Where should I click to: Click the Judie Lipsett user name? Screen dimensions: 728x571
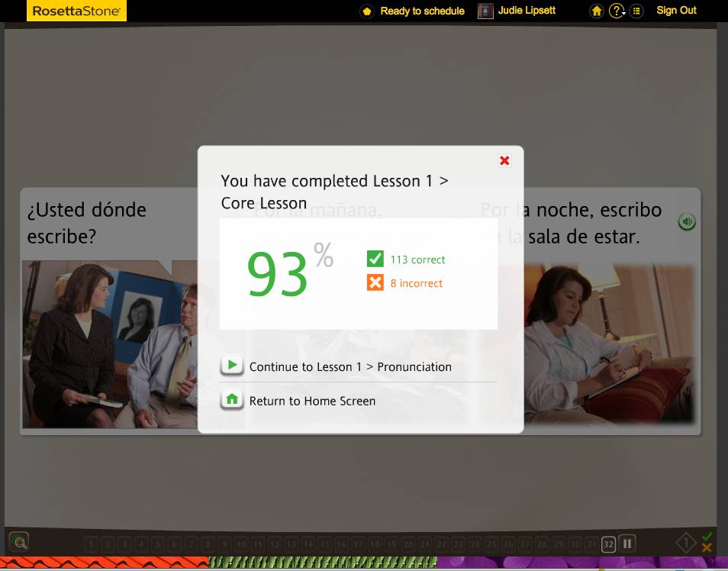(527, 10)
